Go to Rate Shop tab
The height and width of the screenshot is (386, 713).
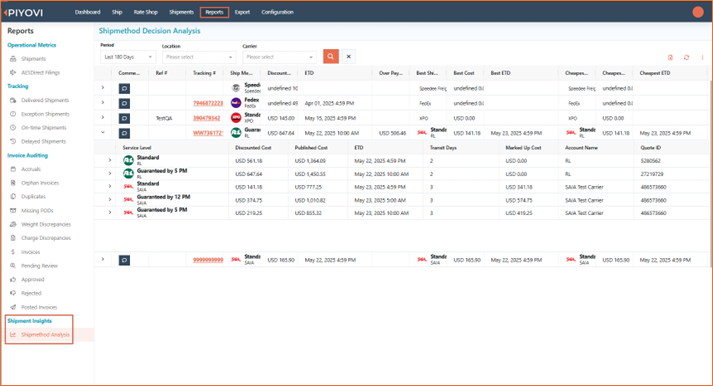pos(146,12)
